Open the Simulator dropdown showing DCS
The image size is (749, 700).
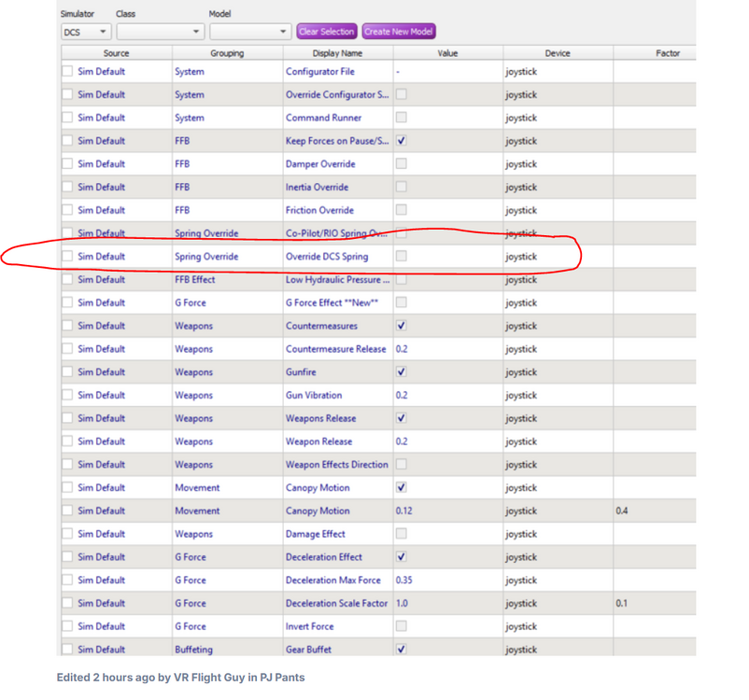[x=81, y=32]
